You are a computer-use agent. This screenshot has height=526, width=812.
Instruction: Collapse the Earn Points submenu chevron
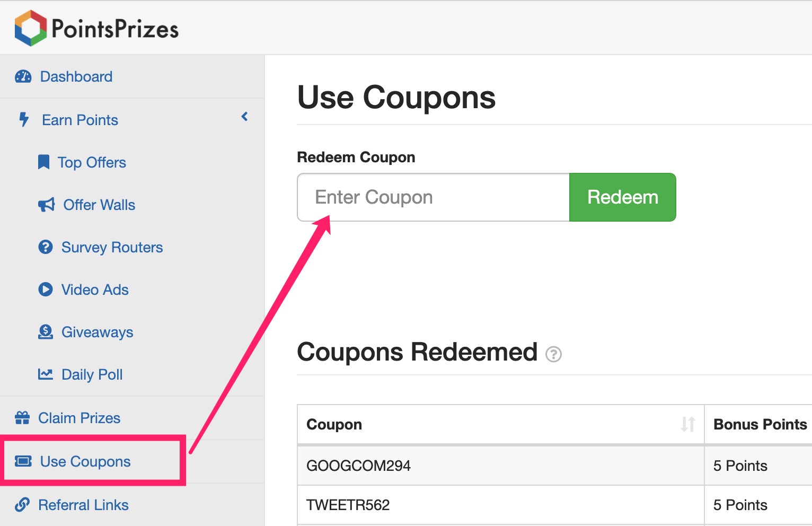[244, 117]
